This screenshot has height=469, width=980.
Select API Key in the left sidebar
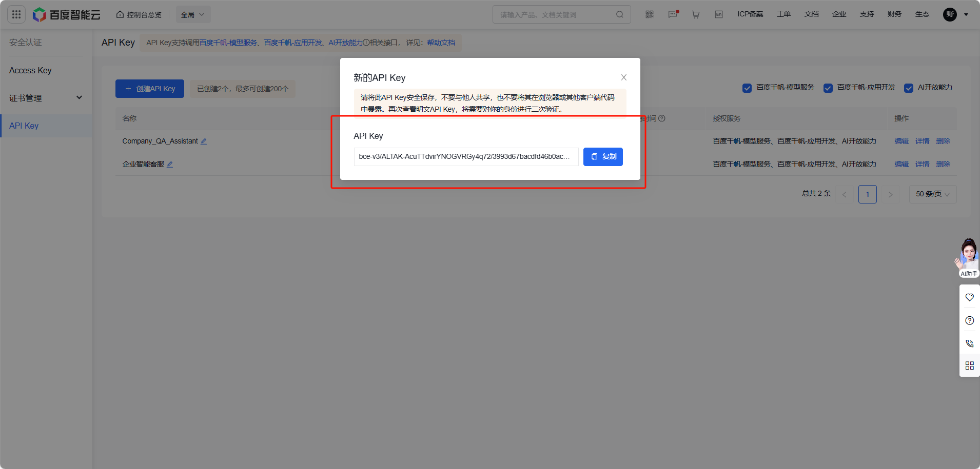click(24, 125)
